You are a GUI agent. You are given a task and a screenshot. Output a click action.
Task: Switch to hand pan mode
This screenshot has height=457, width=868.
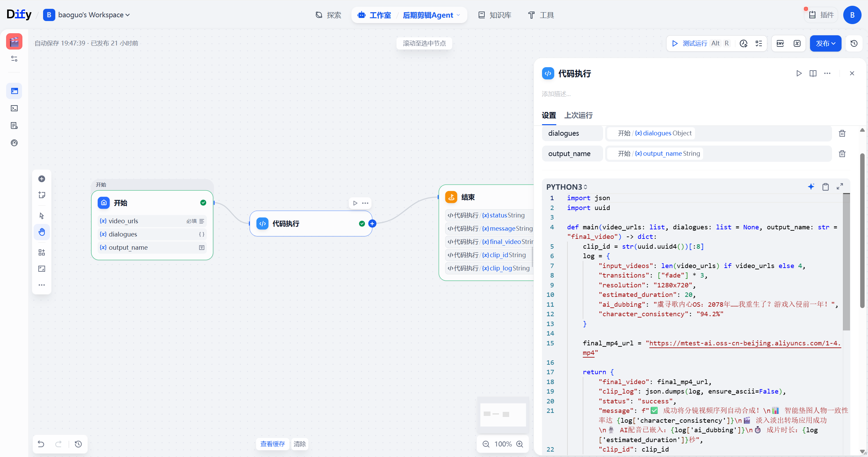(42, 232)
